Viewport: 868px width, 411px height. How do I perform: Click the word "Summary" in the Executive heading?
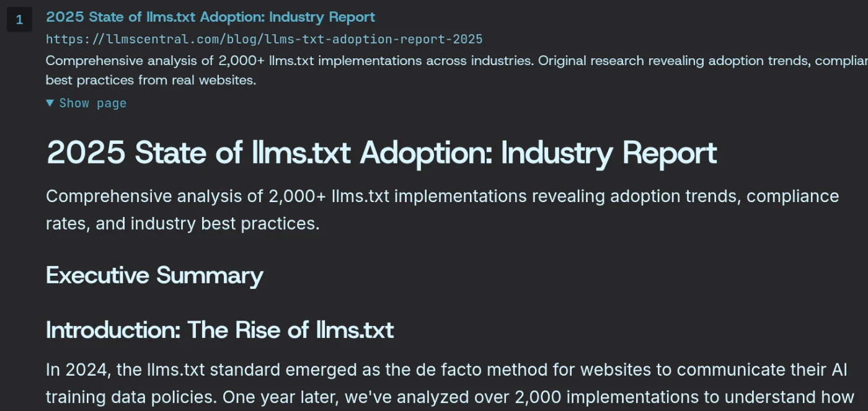[x=210, y=275]
